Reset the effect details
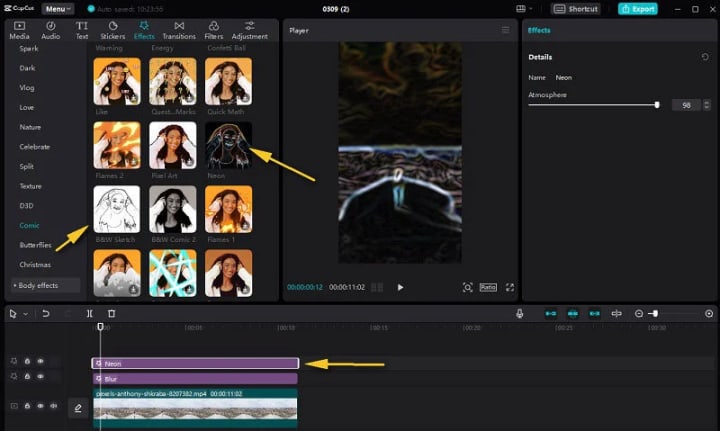The height and width of the screenshot is (431, 720). click(705, 57)
